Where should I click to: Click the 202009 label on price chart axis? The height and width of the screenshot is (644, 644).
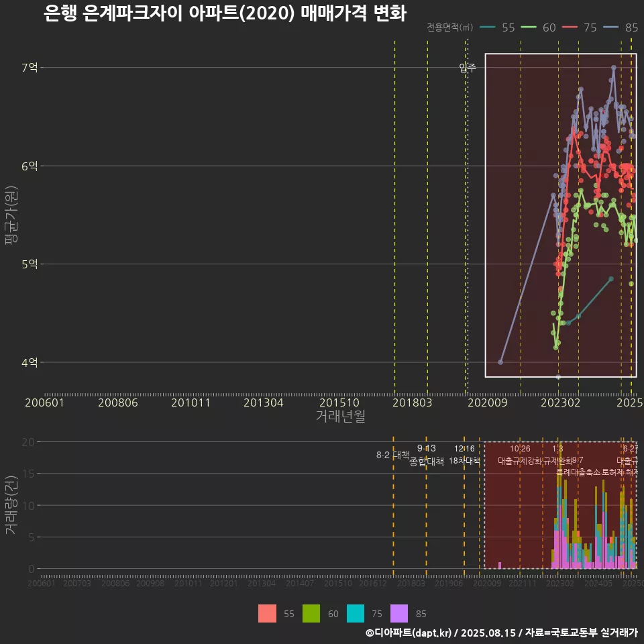click(x=488, y=402)
